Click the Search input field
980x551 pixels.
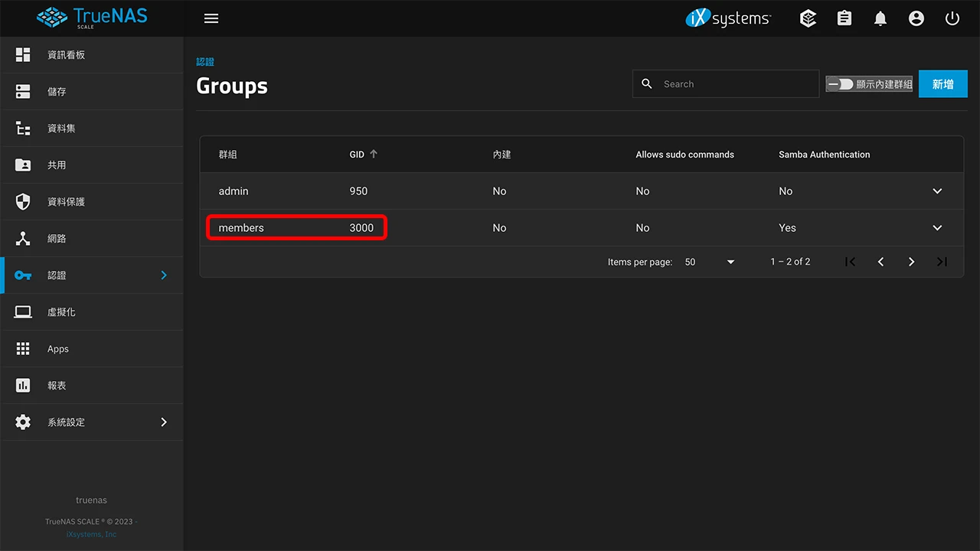(735, 84)
